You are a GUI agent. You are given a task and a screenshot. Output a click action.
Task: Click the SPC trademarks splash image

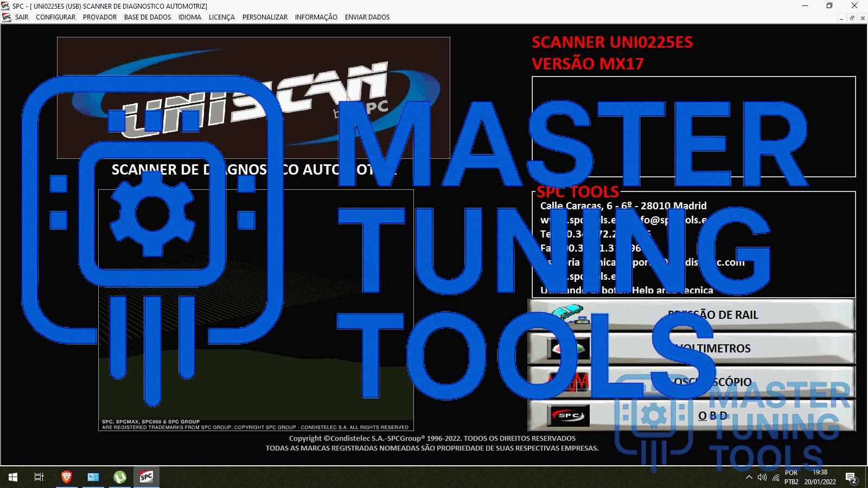[256, 310]
